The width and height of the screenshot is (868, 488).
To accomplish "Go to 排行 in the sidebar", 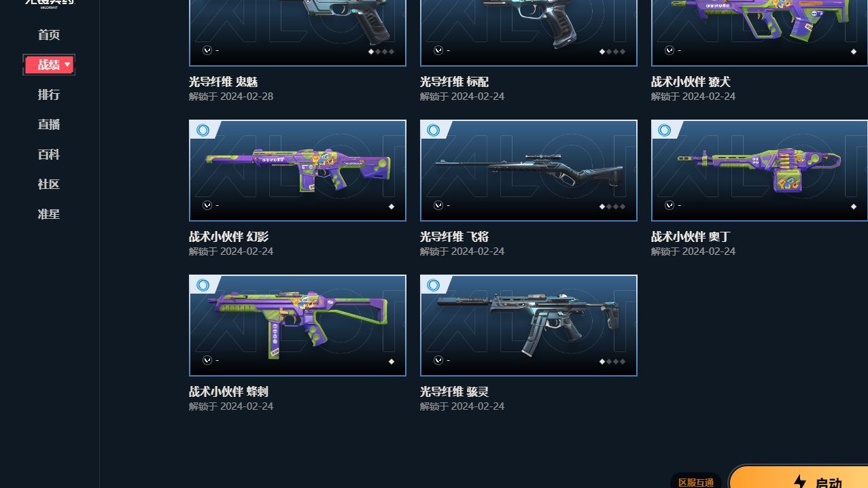I will coord(49,94).
